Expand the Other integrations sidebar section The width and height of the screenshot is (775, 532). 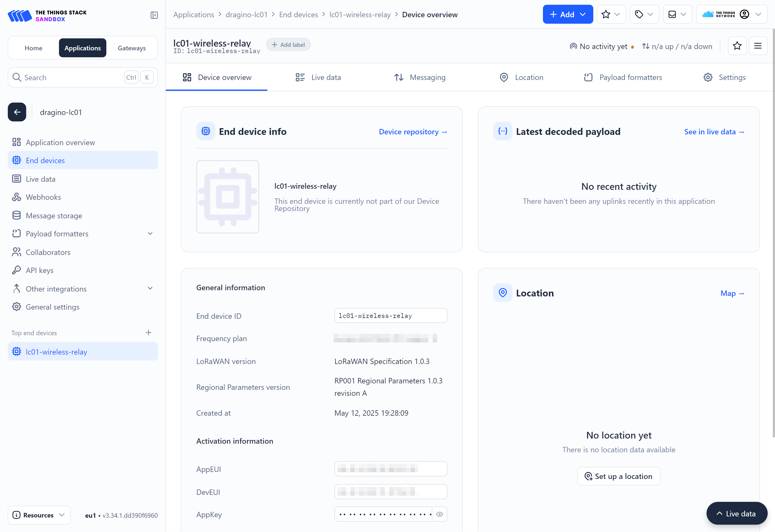[150, 289]
